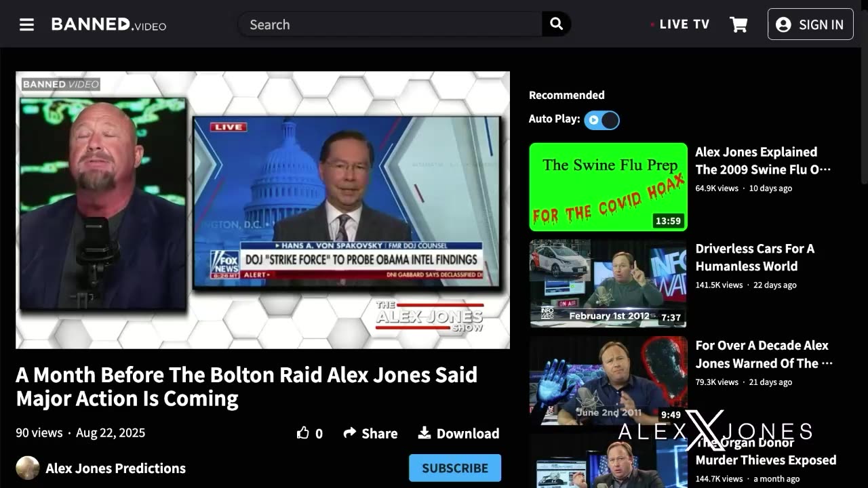Click the main video player
Viewport: 868px width, 488px height.
(262, 210)
